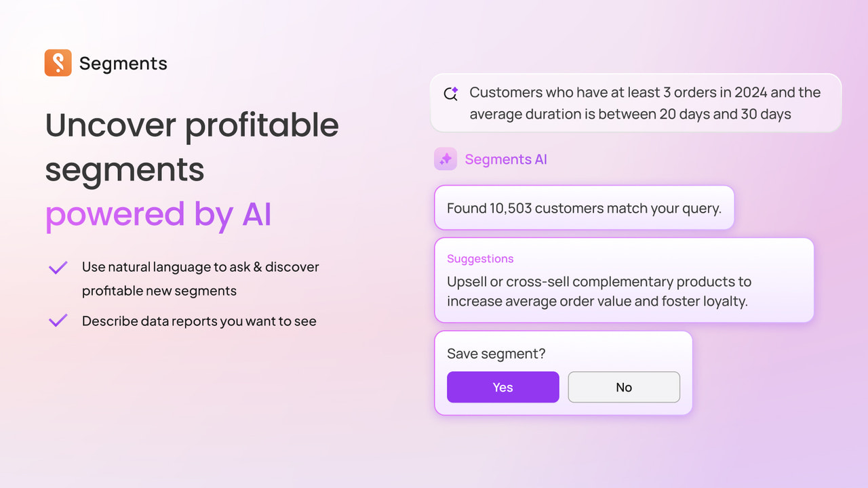Click the 'powered by AI' purple heading
The height and width of the screenshot is (488, 868).
158,214
